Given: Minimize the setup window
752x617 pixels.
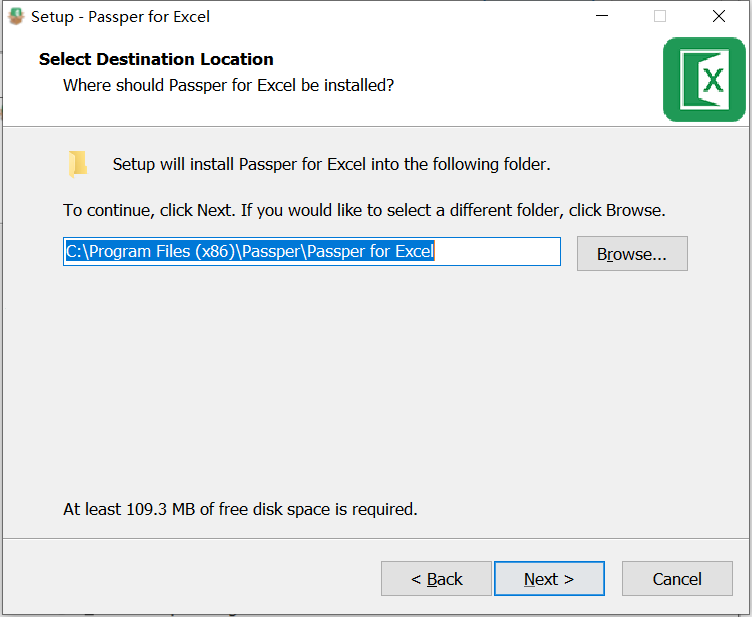Looking at the screenshot, I should (x=602, y=16).
